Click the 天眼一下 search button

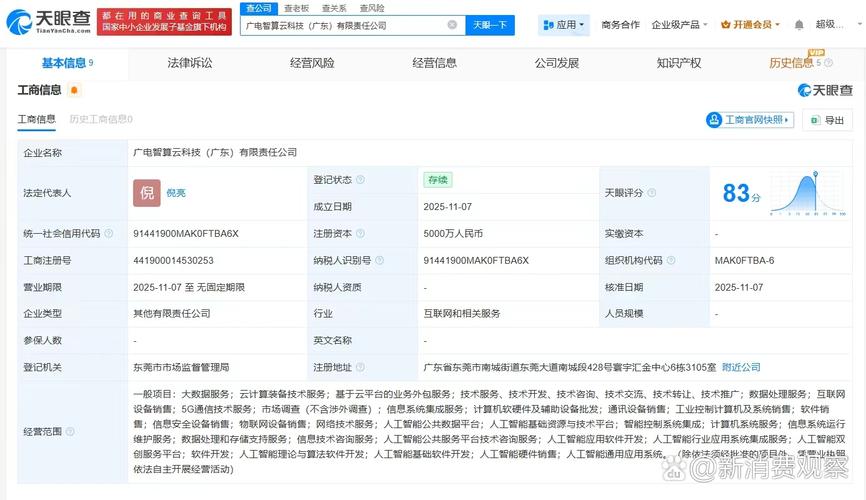click(x=490, y=25)
